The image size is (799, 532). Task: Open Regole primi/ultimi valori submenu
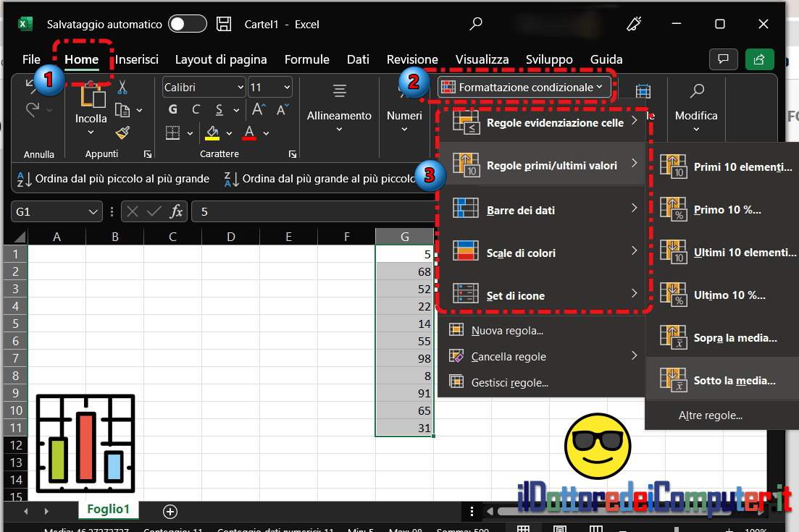coord(542,164)
